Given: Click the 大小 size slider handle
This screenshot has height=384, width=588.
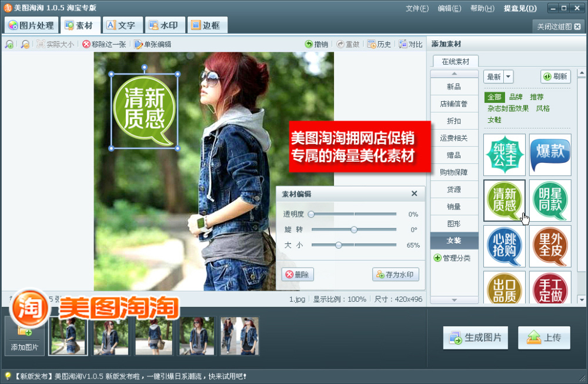Looking at the screenshot, I should [x=338, y=245].
